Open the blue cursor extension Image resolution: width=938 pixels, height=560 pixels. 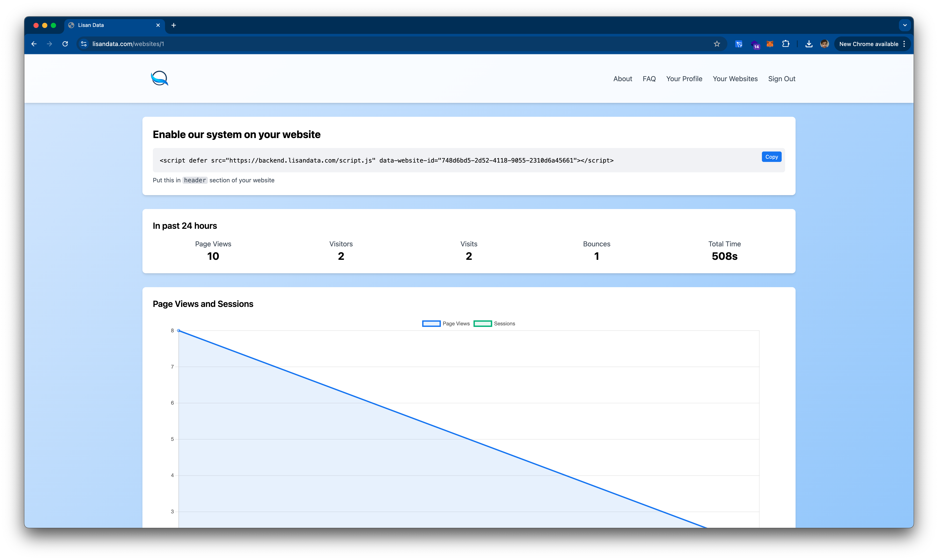click(739, 44)
